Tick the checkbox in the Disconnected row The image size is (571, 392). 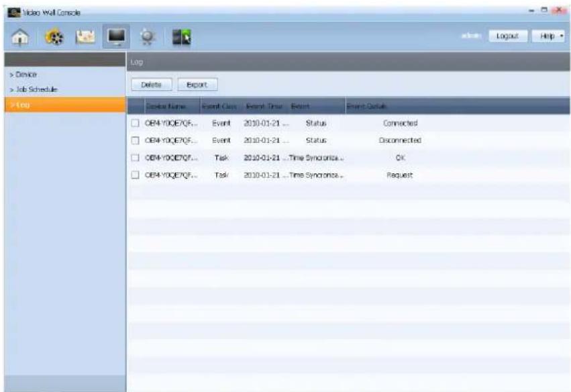click(x=135, y=140)
